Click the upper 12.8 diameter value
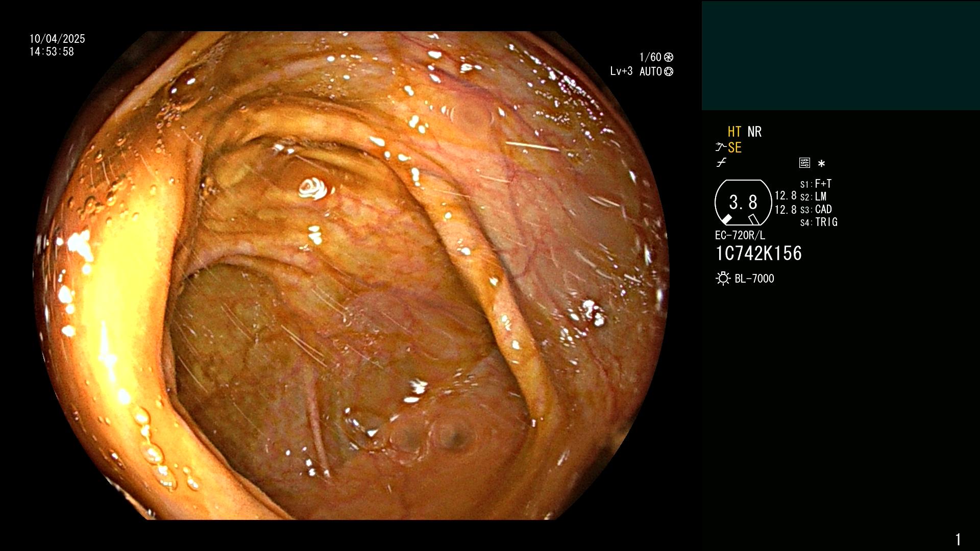Viewport: 980px width, 551px height. (786, 195)
